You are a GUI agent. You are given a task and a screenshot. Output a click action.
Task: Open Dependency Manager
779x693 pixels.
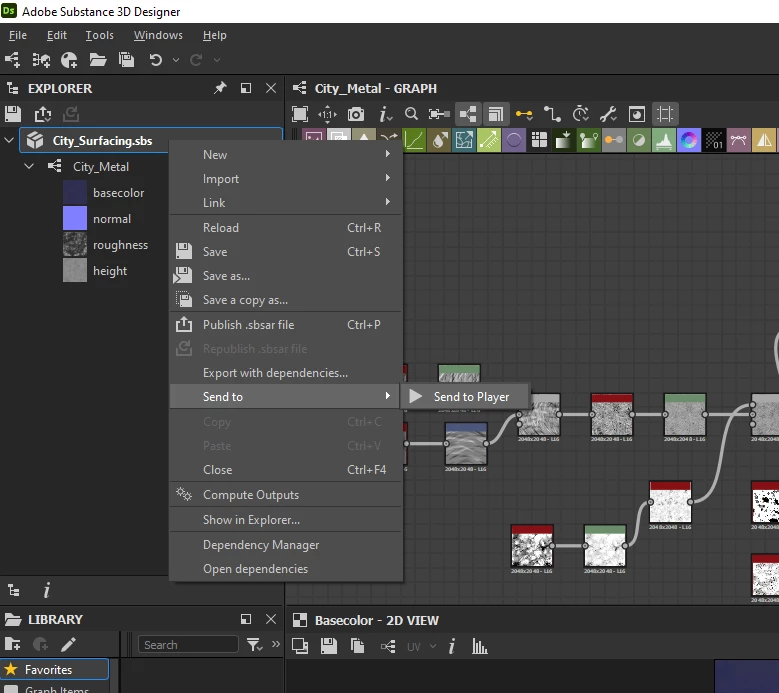click(286, 545)
